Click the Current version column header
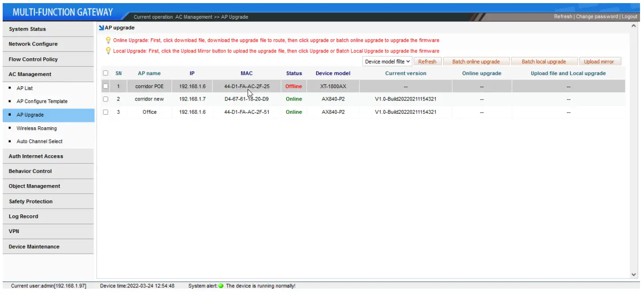 (406, 73)
